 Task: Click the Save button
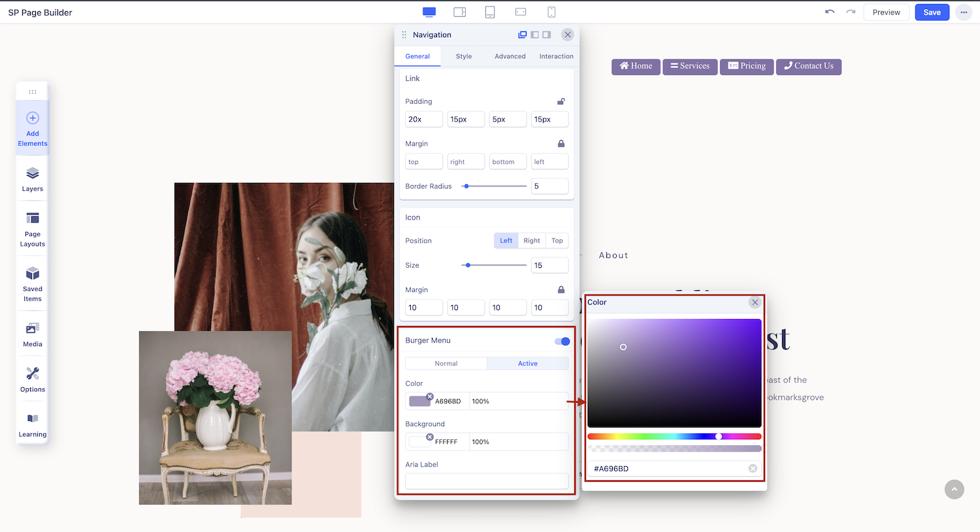pyautogui.click(x=932, y=12)
